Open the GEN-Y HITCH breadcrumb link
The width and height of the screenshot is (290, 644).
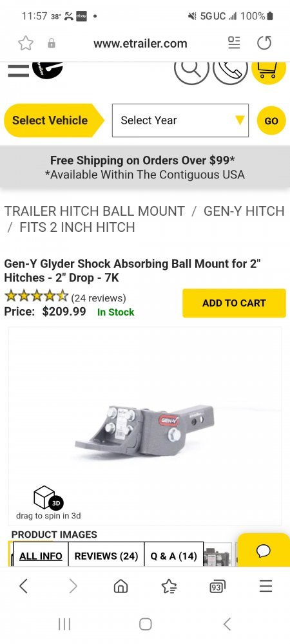(x=244, y=211)
